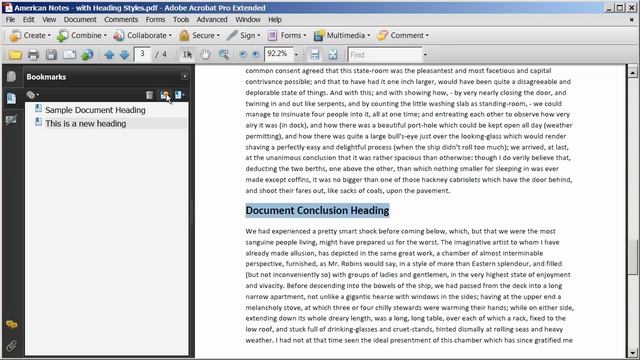Open the Sign task dropdown
The image size is (640, 360).
(x=243, y=36)
